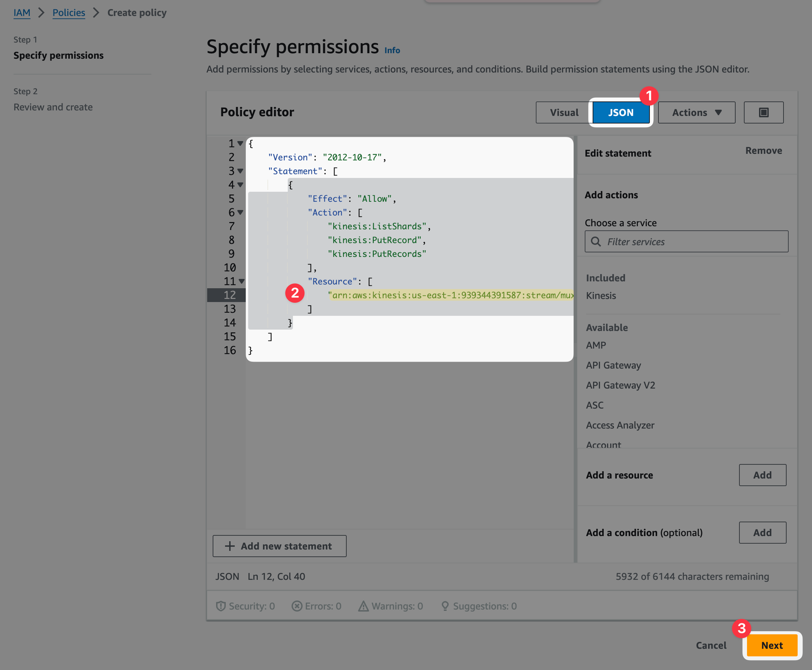Image resolution: width=812 pixels, height=670 pixels.
Task: Open the Policies breadcrumb link
Action: pyautogui.click(x=69, y=13)
